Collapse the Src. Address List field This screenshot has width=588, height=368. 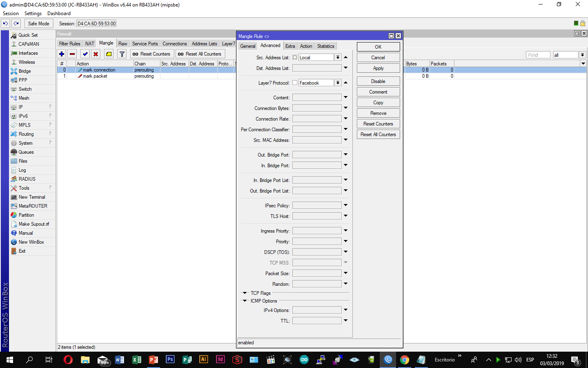pyautogui.click(x=345, y=57)
